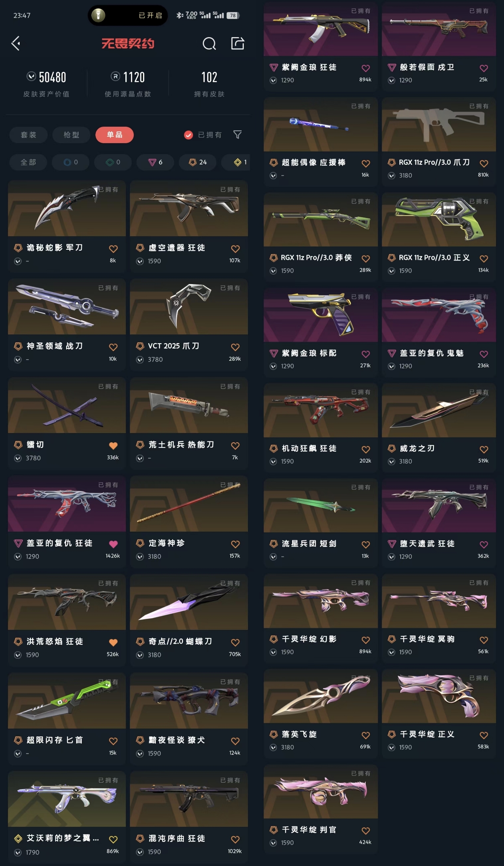Image resolution: width=504 pixels, height=866 pixels.
Task: Favorite the 虚空遗器 狂徒 skin heart
Action: (235, 249)
